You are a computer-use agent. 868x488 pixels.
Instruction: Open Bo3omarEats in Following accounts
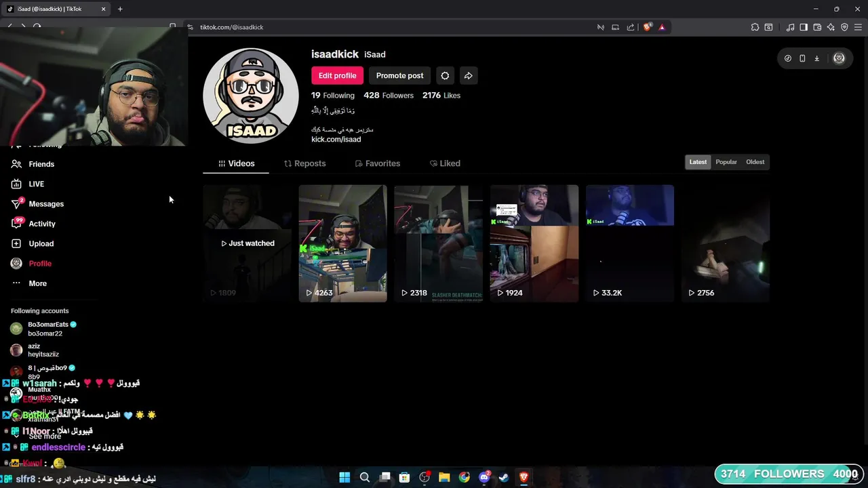click(x=45, y=329)
